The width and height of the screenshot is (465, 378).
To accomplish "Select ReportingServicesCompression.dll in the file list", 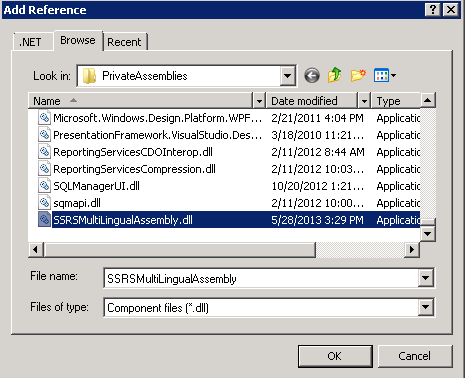I will (x=134, y=169).
